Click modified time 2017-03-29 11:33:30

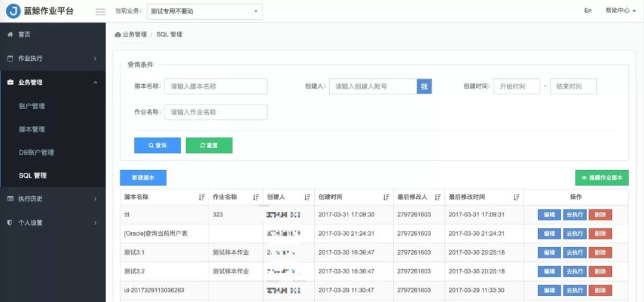(x=476, y=290)
